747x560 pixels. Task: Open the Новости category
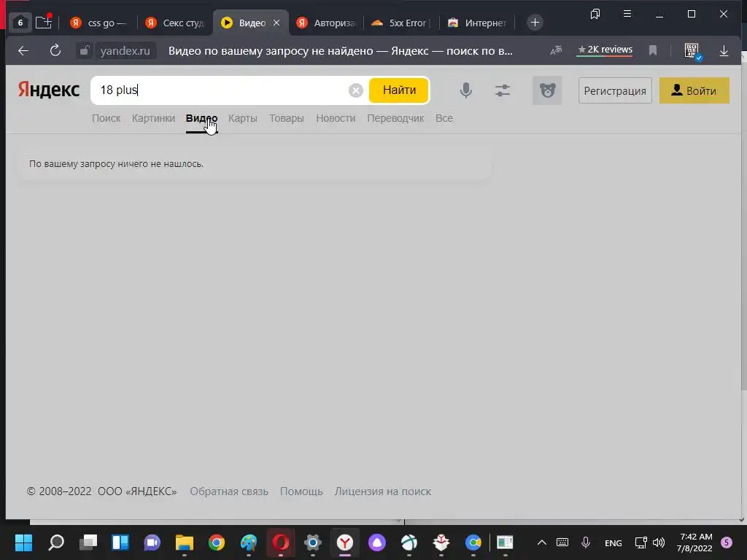click(x=336, y=118)
